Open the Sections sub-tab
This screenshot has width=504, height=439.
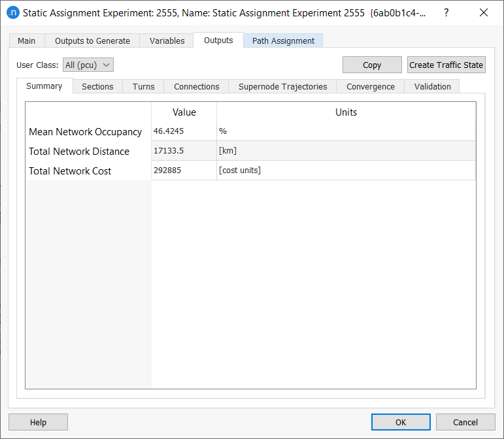(97, 86)
